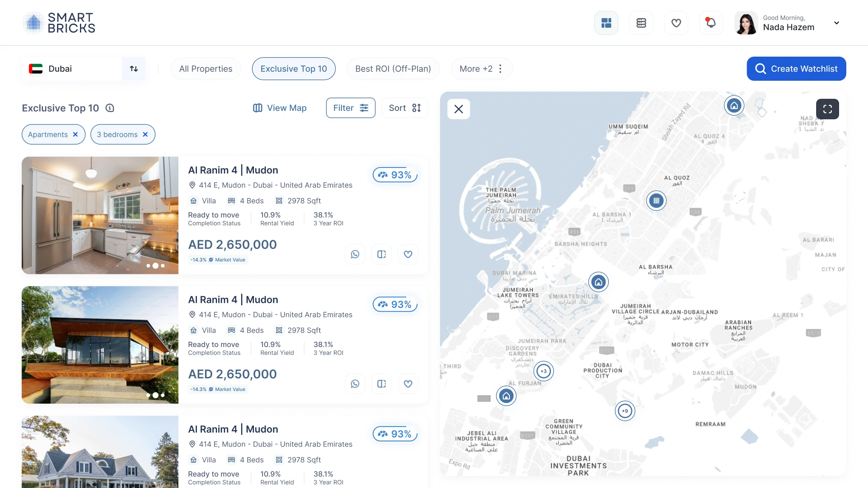This screenshot has height=488, width=868.
Task: Click the 93% score badge on second listing
Action: click(395, 304)
